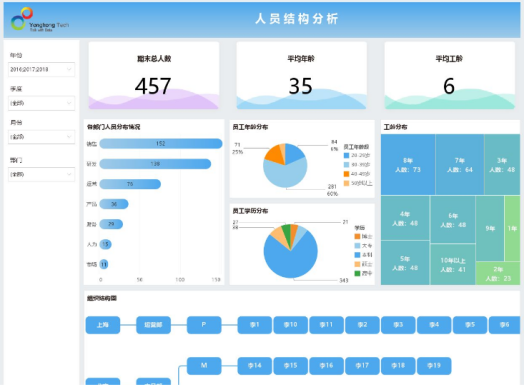Click the 李10 org chart node
Viewport: 524px width, 388px height.
pyautogui.click(x=290, y=325)
